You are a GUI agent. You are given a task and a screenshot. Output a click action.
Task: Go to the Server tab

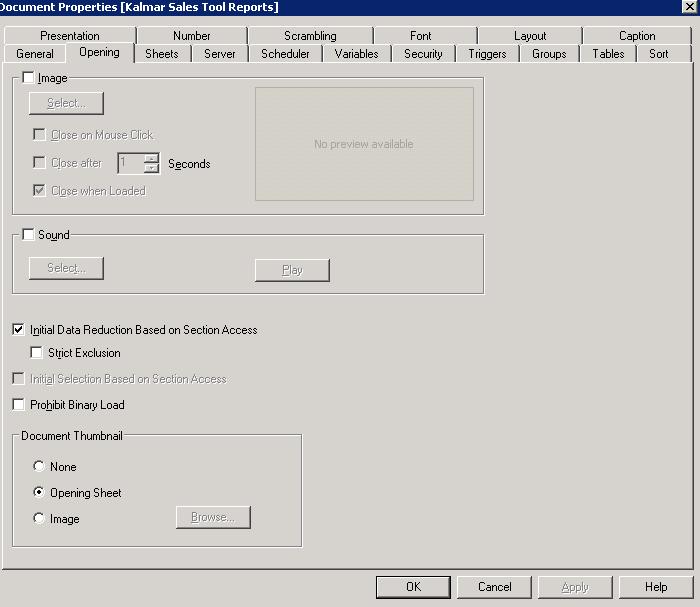pos(220,54)
